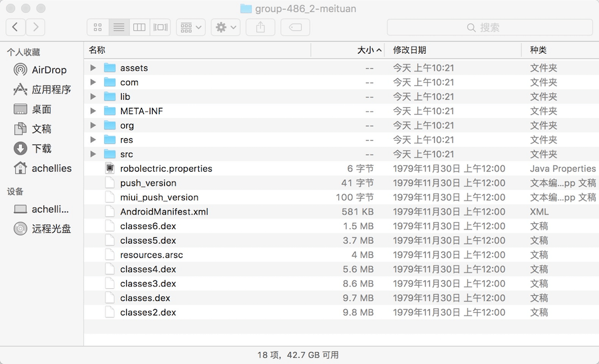Image resolution: width=599 pixels, height=364 pixels.
Task: Click the Edit Tags toolbar button
Action: (295, 27)
